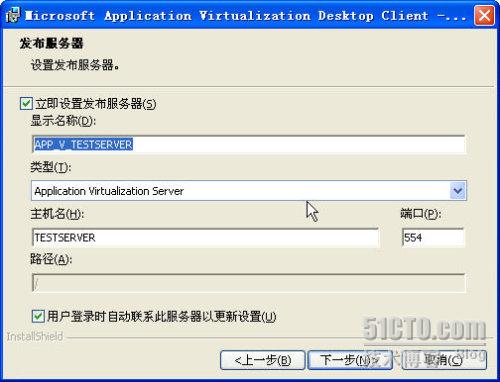The image size is (500, 382).
Task: Click the installer icon in title bar
Action: [13, 15]
